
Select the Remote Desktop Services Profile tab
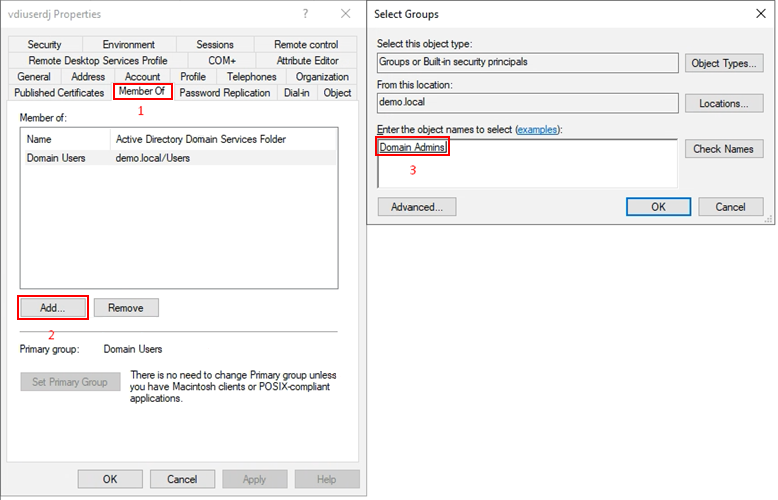point(98,61)
